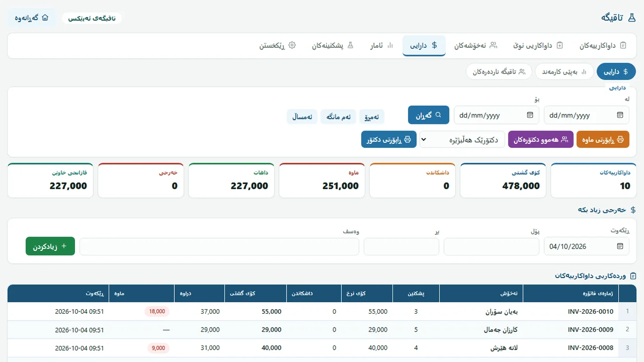Click the ماوە card showing 251,000

[322, 181]
